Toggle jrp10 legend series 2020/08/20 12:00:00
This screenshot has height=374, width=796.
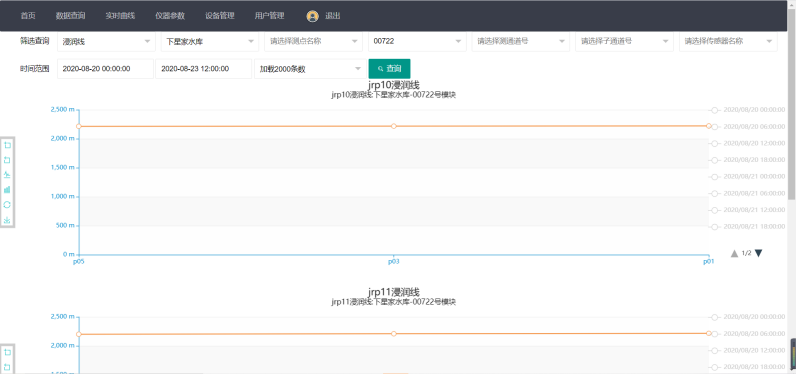point(747,143)
